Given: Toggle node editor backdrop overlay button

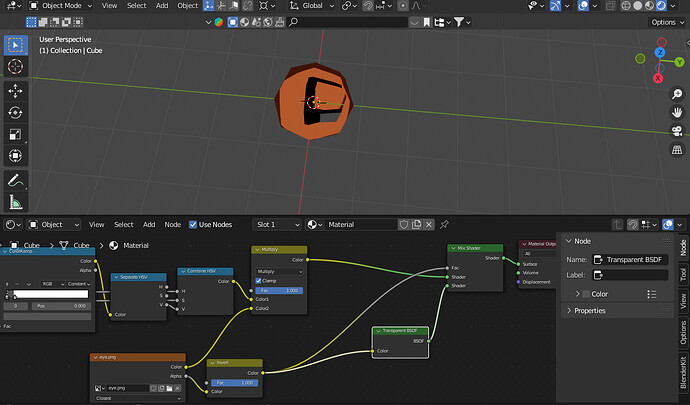Looking at the screenshot, I should 668,225.
